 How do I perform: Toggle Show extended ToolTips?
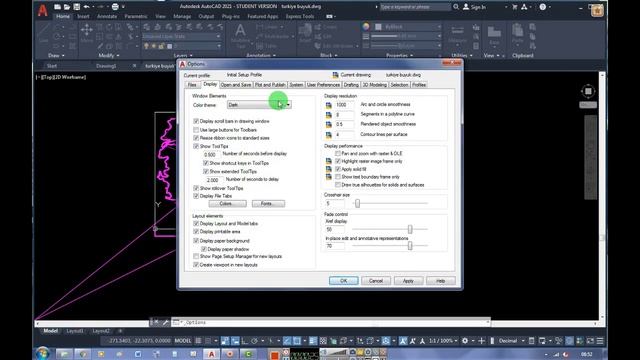pyautogui.click(x=206, y=171)
